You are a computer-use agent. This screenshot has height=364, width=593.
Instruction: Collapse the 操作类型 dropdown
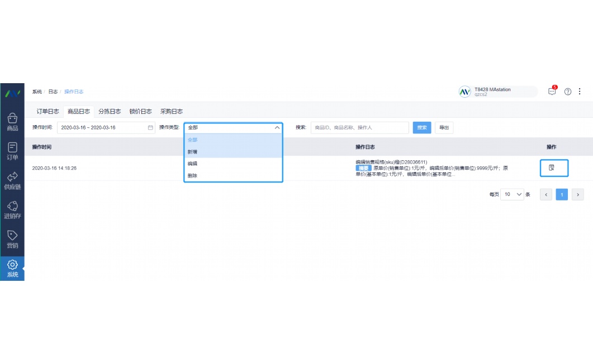[x=277, y=128]
